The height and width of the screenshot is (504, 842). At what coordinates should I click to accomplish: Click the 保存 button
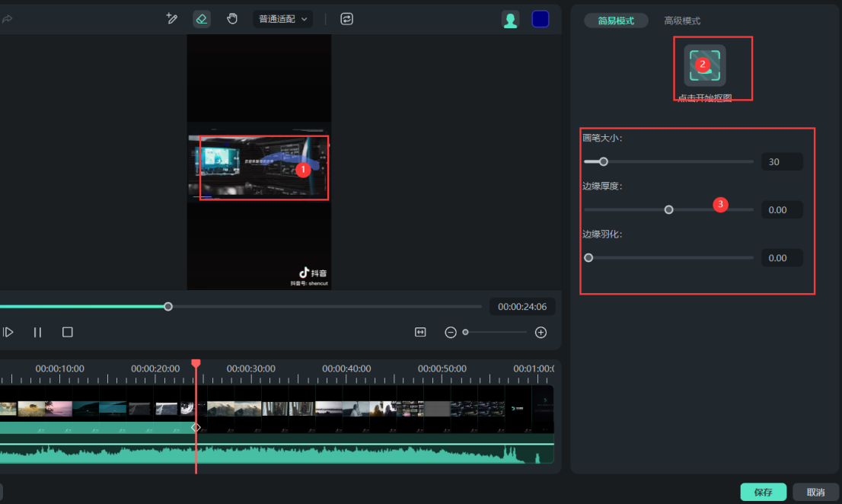[763, 492]
